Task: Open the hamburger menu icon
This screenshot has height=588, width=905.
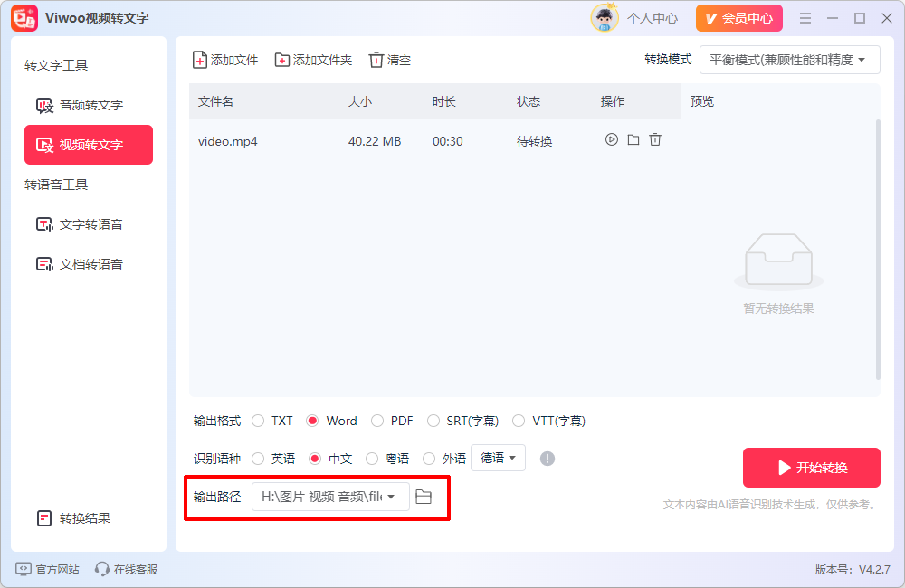Action: pos(805,18)
